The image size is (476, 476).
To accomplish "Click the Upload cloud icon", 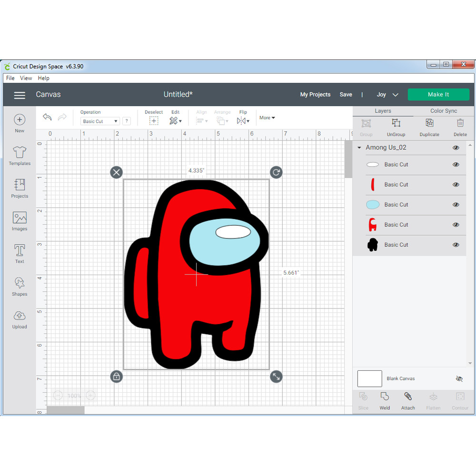I will [20, 316].
